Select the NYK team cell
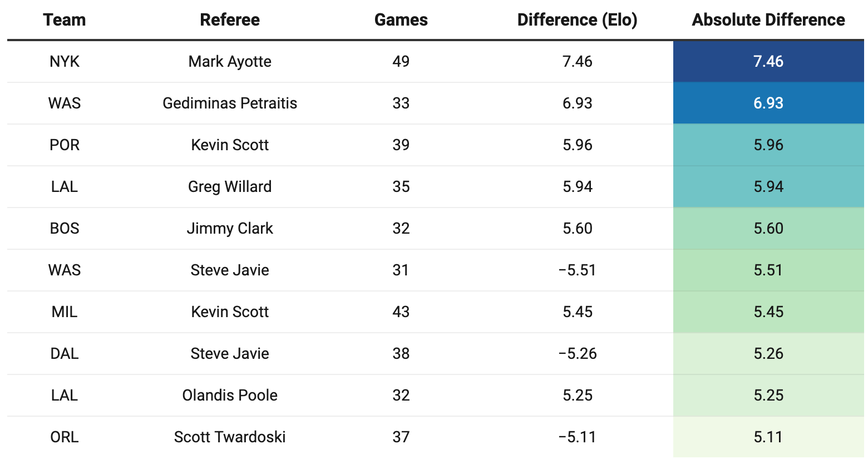The width and height of the screenshot is (868, 464). (x=65, y=61)
